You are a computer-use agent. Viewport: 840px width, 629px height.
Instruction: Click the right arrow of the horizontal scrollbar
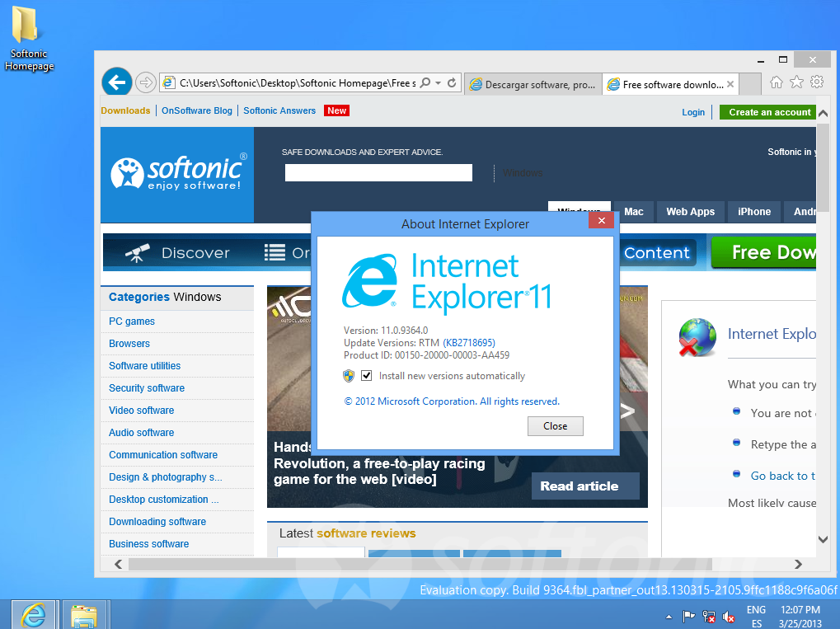798,565
